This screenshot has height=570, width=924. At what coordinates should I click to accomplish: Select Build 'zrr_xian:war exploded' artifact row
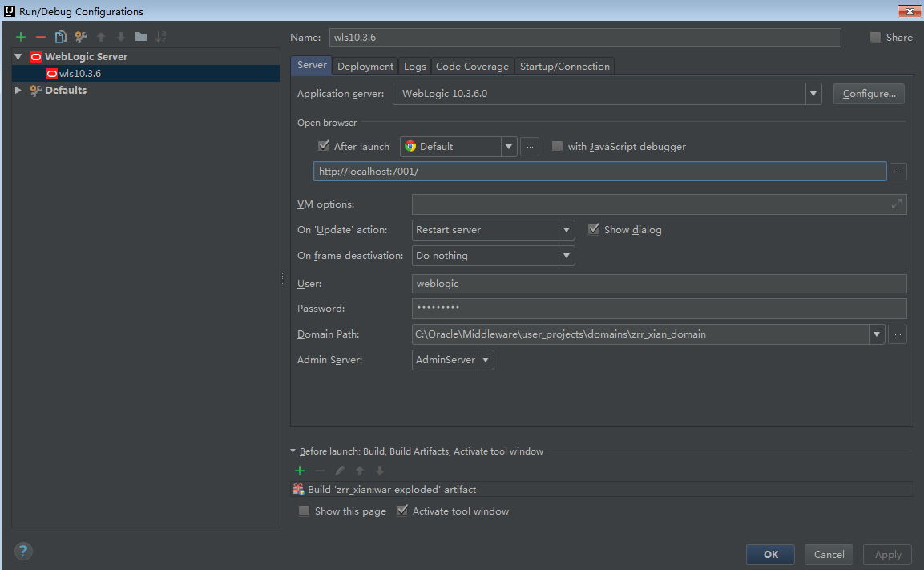pyautogui.click(x=602, y=490)
